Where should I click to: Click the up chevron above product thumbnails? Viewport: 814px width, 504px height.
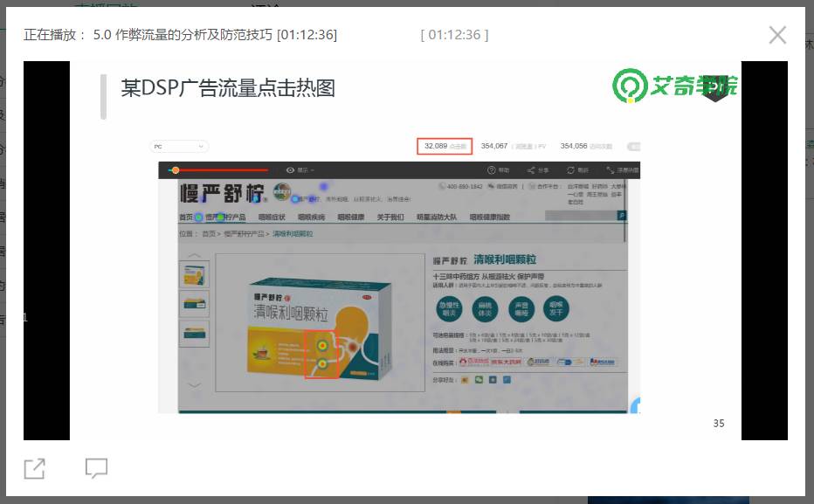[194, 255]
